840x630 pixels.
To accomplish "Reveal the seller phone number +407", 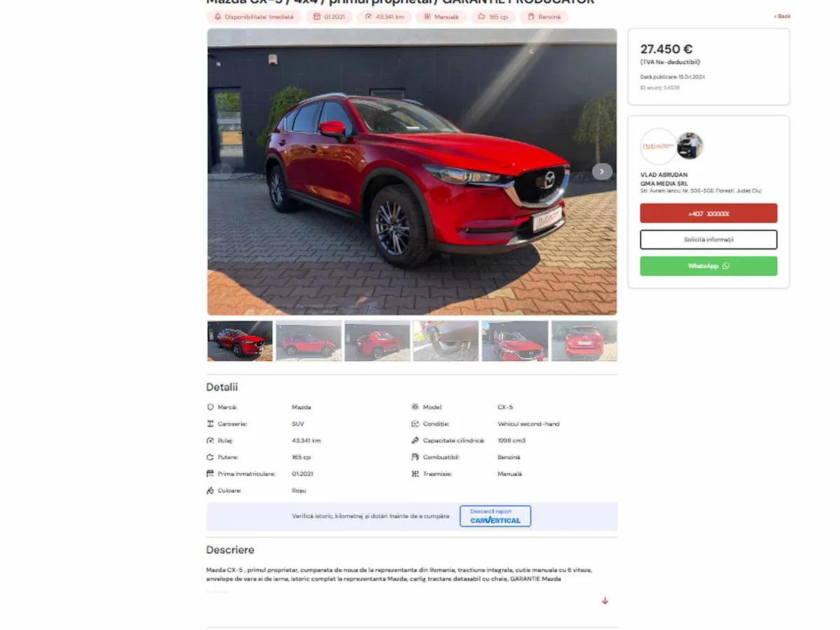I will tap(708, 213).
